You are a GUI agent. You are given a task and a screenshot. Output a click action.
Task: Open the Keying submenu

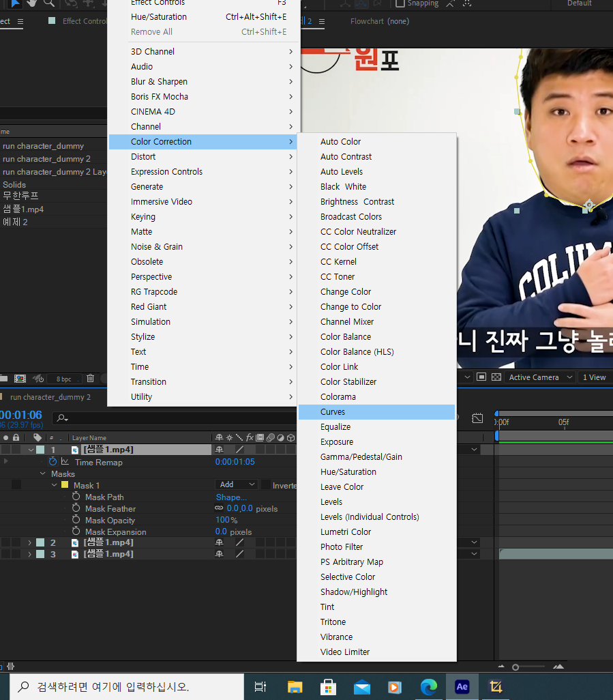pyautogui.click(x=203, y=216)
